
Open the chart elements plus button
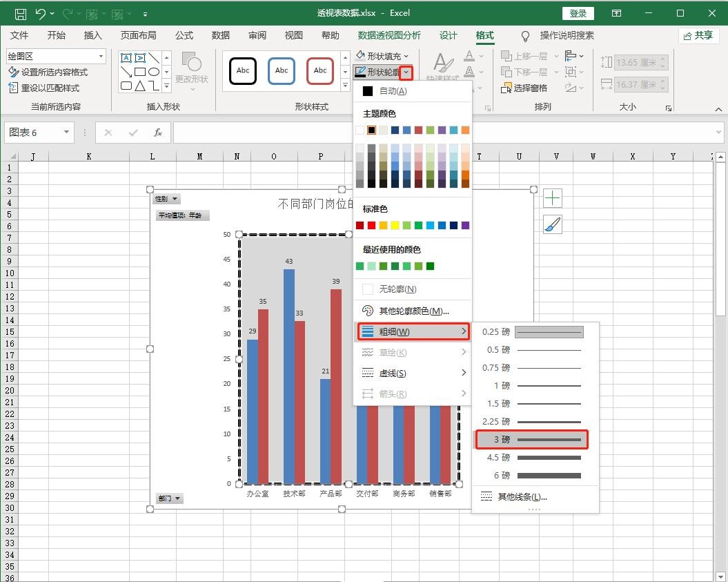[x=552, y=199]
